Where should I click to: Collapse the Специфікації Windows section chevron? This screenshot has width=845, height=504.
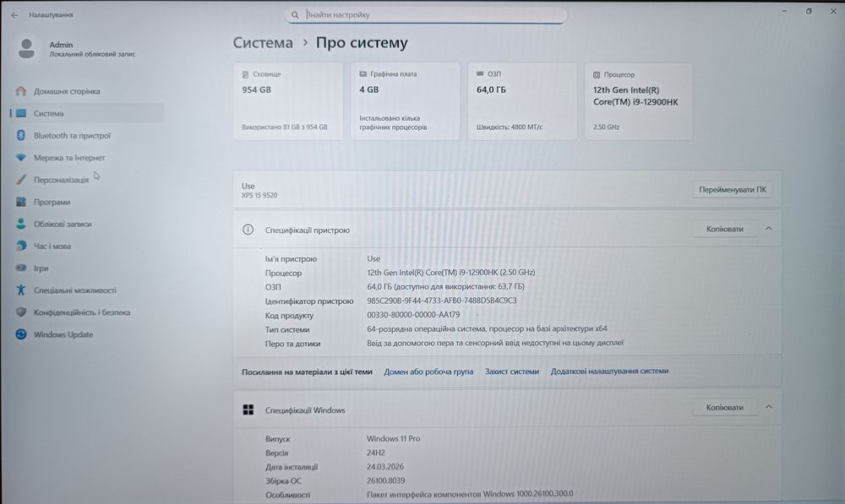[768, 407]
